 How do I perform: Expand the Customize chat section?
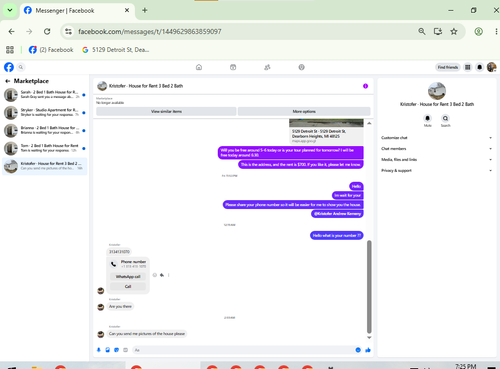pyautogui.click(x=436, y=138)
